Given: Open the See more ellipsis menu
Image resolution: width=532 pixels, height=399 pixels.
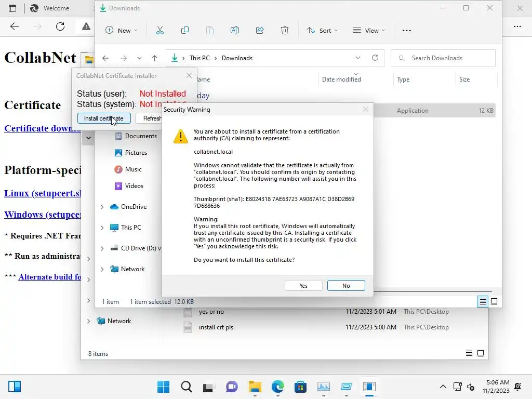Looking at the screenshot, I should coord(406,31).
